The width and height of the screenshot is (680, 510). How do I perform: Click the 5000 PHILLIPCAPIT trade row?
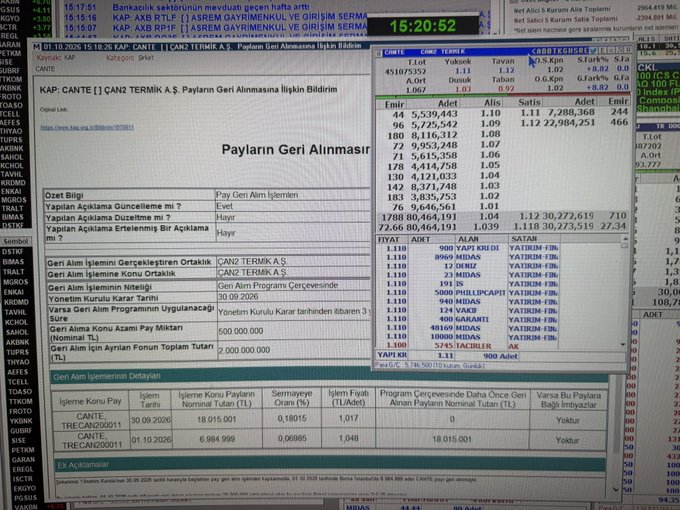pos(468,293)
